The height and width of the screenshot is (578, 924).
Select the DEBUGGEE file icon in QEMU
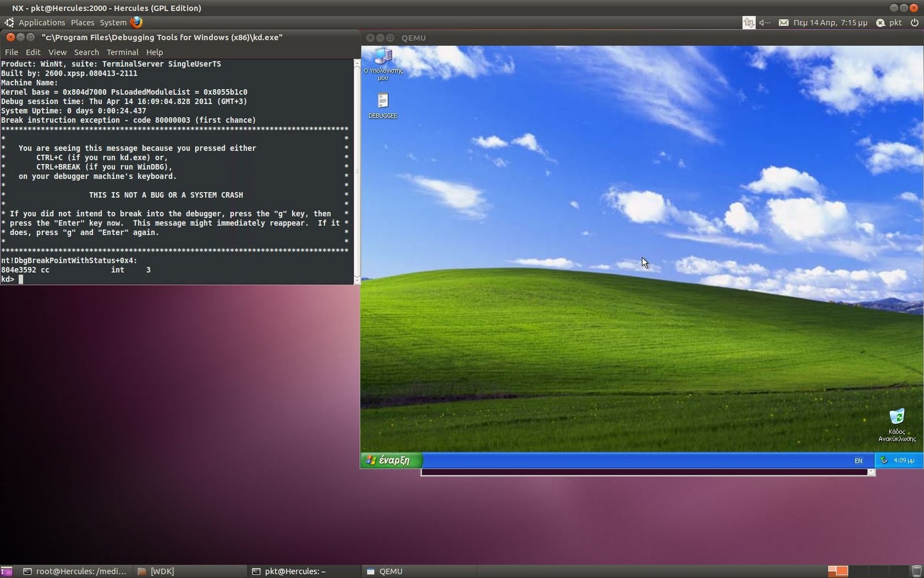382,106
